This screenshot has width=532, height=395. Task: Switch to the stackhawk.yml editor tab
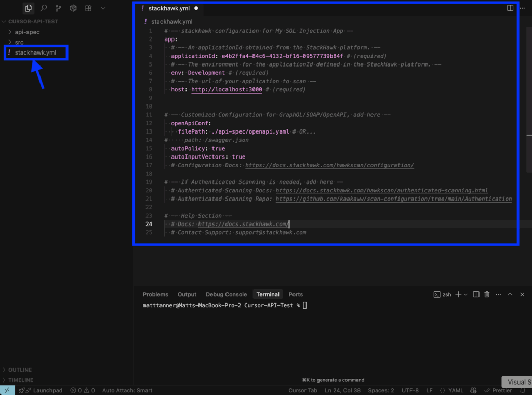click(169, 8)
